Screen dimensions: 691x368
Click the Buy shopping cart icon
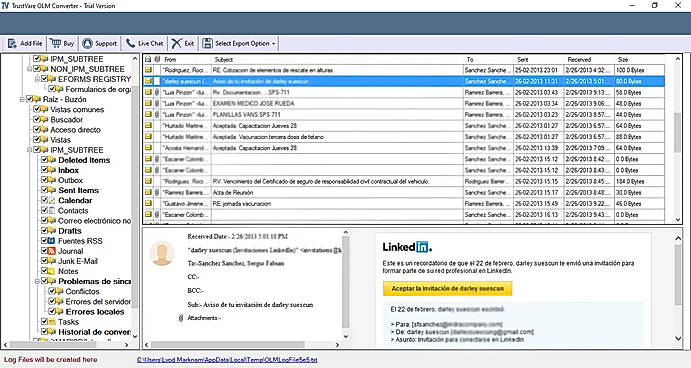(x=56, y=43)
